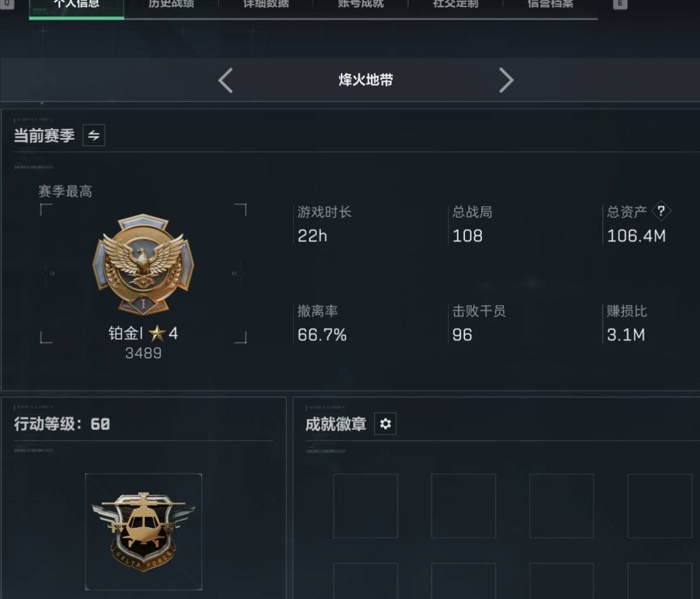The height and width of the screenshot is (599, 700).
Task: Open the 成就徽章 gear settings icon
Action: pyautogui.click(x=385, y=423)
